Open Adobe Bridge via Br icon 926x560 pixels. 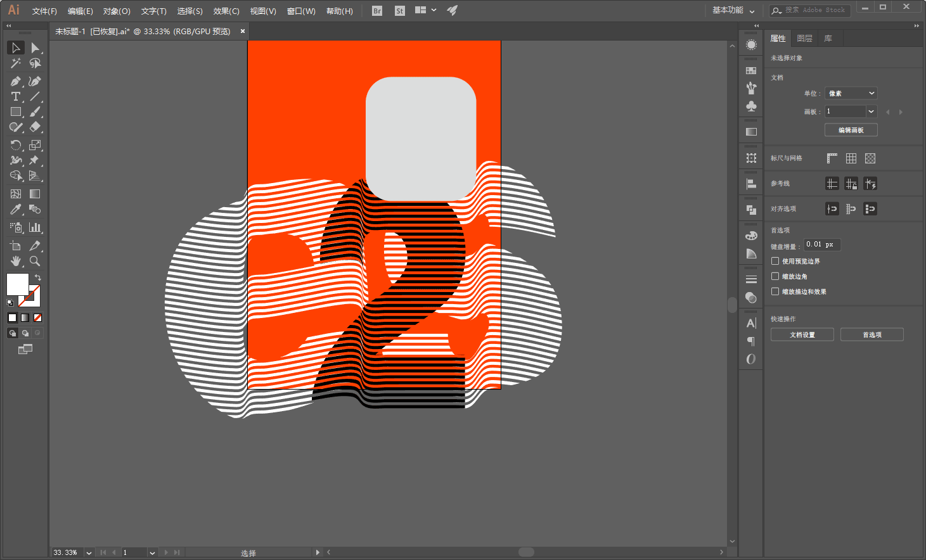[377, 11]
